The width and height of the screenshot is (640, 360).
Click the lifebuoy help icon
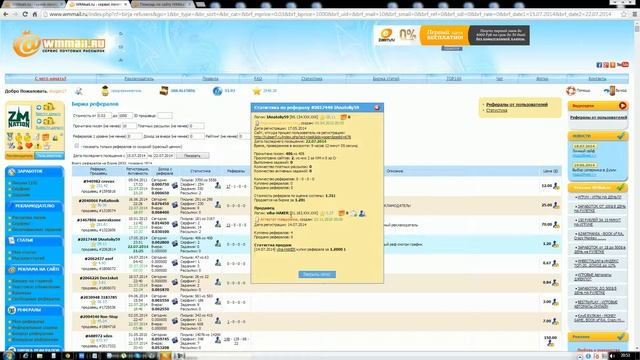point(571,91)
